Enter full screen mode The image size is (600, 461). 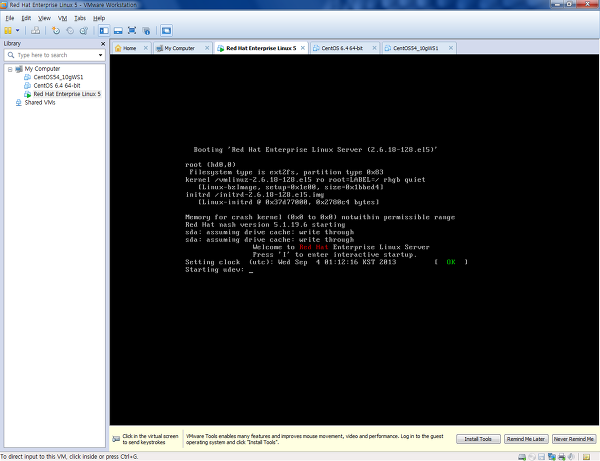[x=132, y=31]
